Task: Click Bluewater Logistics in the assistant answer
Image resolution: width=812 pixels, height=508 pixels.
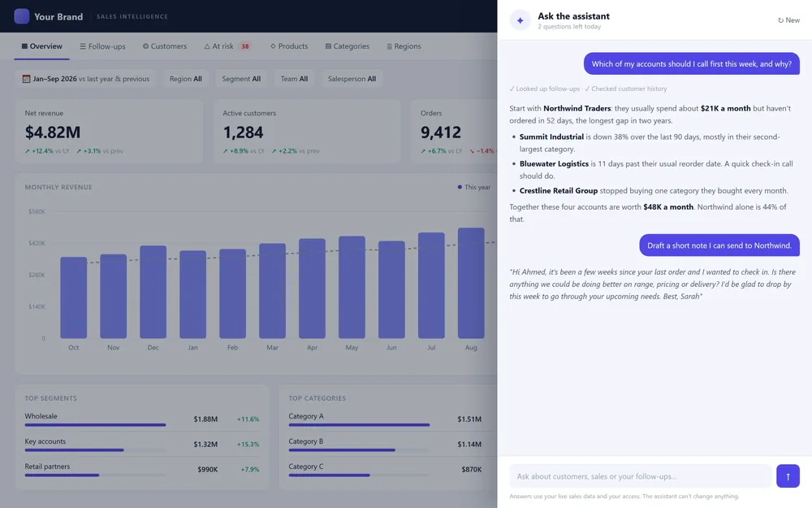Action: (554, 164)
